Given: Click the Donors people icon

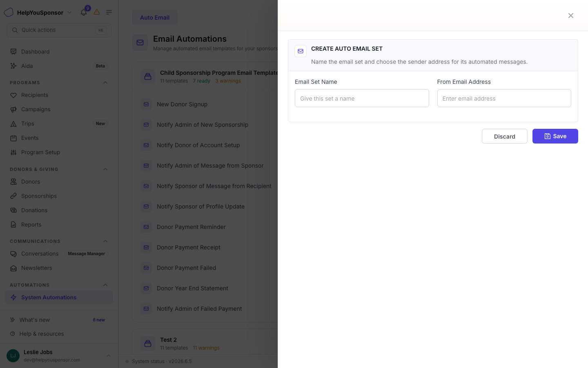Looking at the screenshot, I should coord(13,182).
